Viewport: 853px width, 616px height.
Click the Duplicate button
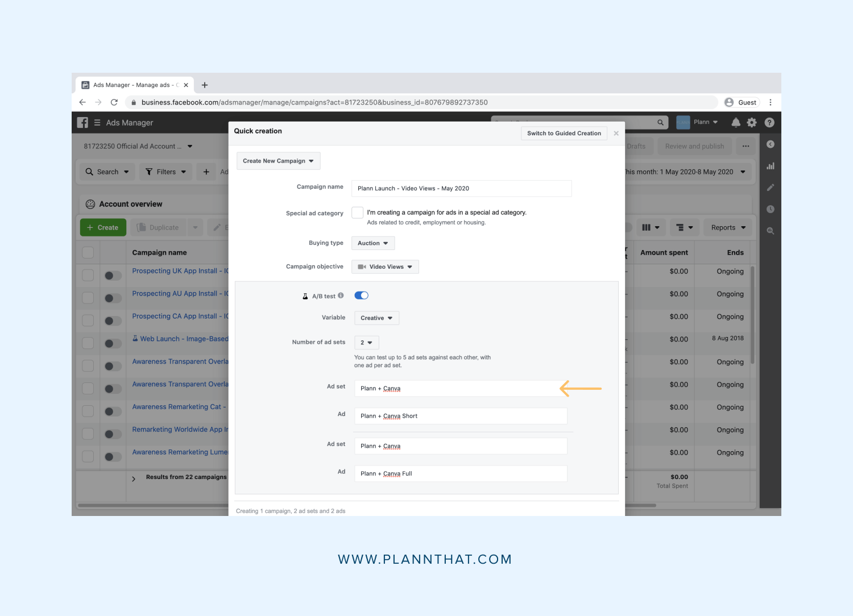tap(158, 227)
